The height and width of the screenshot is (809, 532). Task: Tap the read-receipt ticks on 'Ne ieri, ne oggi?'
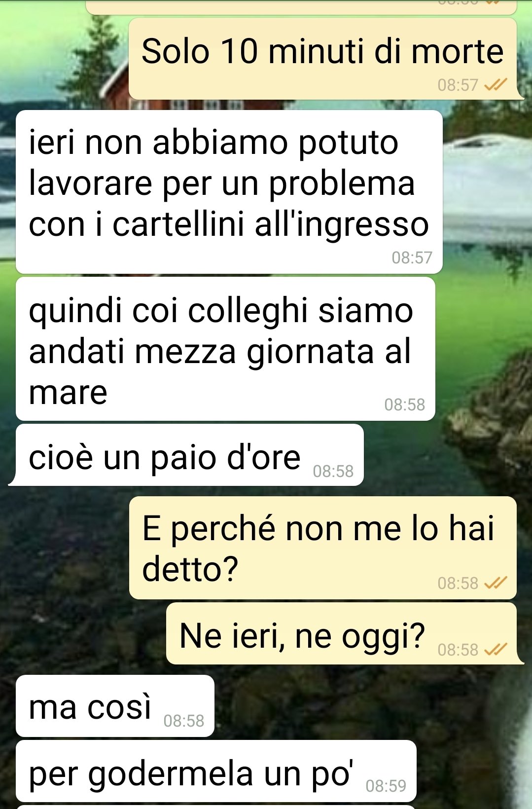click(x=495, y=650)
